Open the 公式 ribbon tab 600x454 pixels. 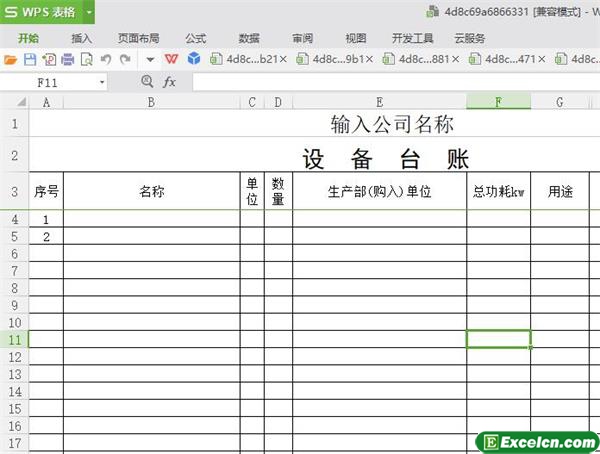point(196,38)
